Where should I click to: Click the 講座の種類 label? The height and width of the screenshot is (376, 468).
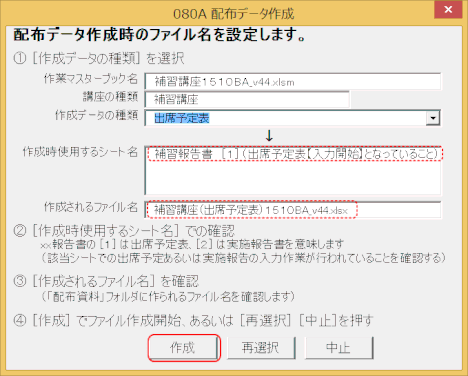pyautogui.click(x=110, y=97)
